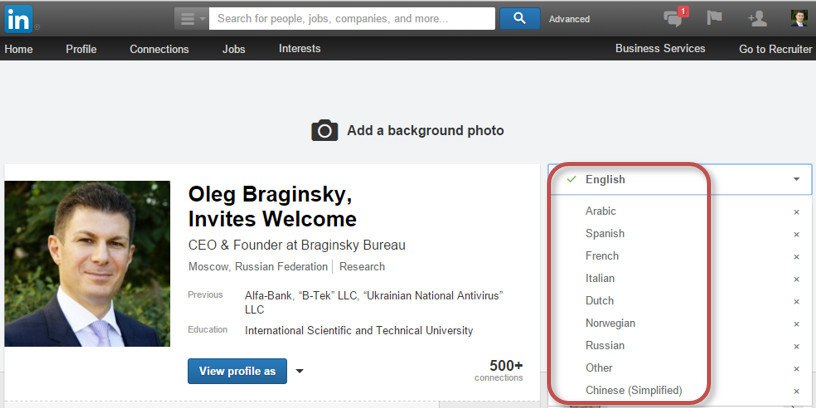Click the Advanced search link
The width and height of the screenshot is (816, 408).
569,19
